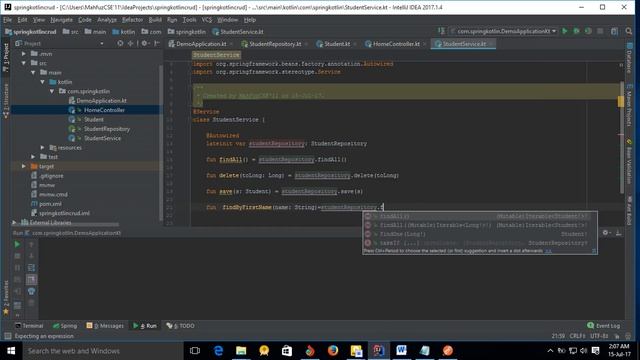Image resolution: width=640 pixels, height=360 pixels.
Task: Click Search the web and Windows box
Action: tap(102, 351)
